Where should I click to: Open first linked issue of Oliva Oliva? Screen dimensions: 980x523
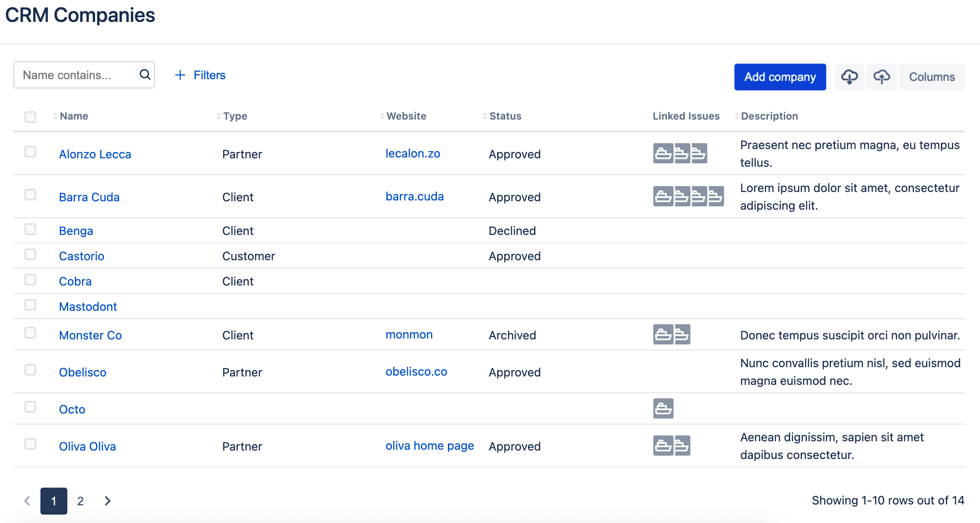point(663,446)
